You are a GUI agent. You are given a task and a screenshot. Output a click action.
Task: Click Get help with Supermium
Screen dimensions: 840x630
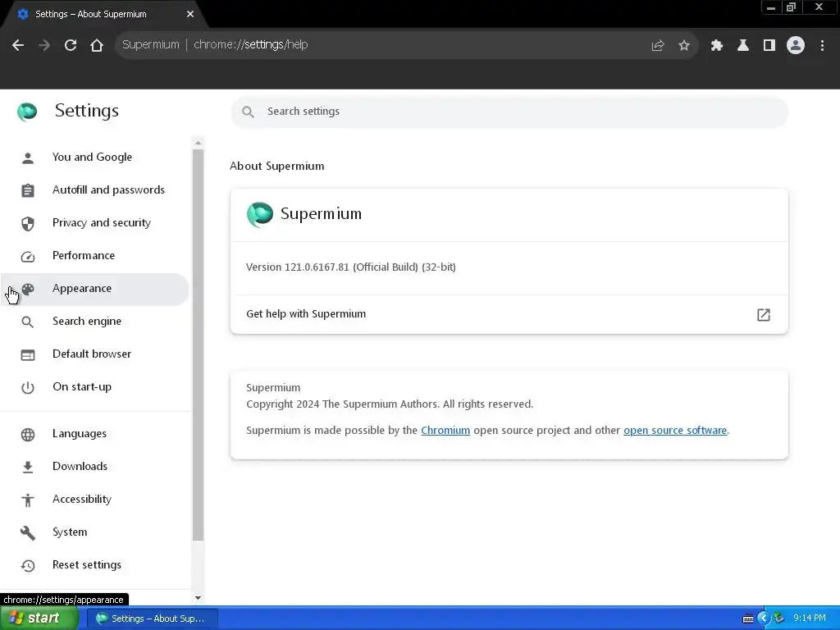(509, 314)
